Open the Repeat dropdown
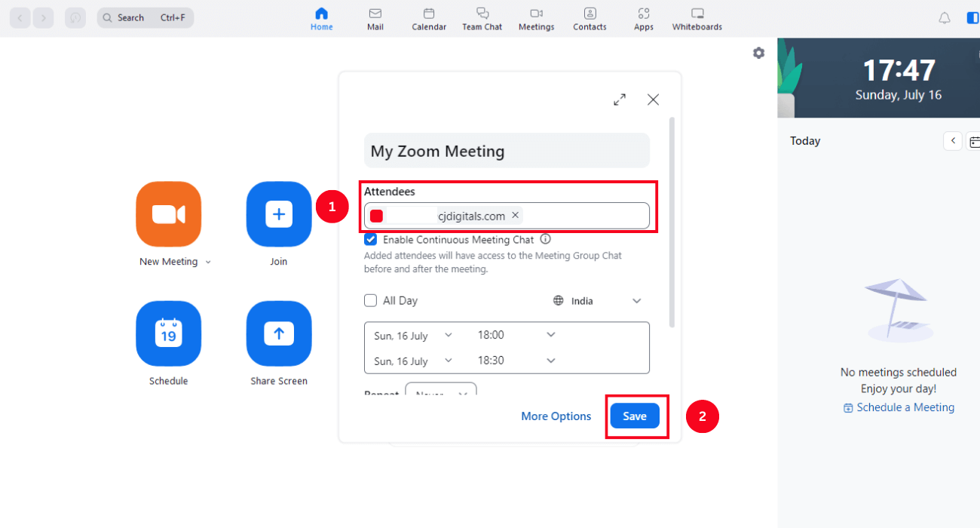 click(441, 391)
